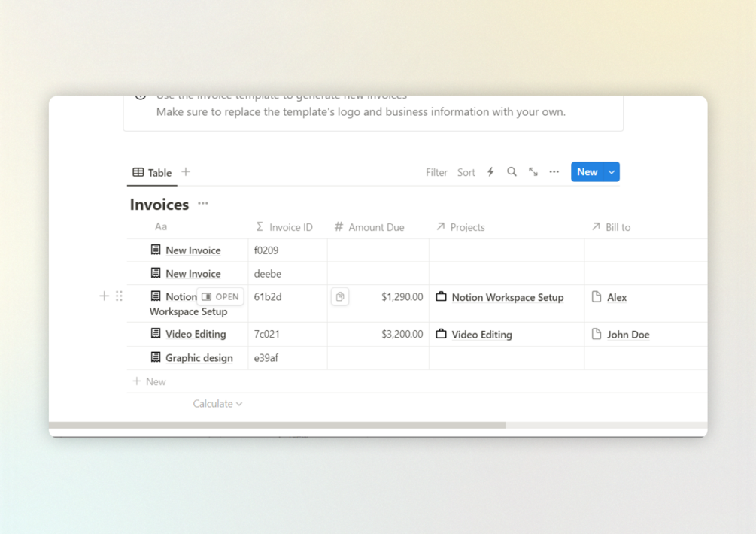Viewport: 756px width, 534px height.
Task: Click Invoice ID cell deebe
Action: click(x=288, y=273)
